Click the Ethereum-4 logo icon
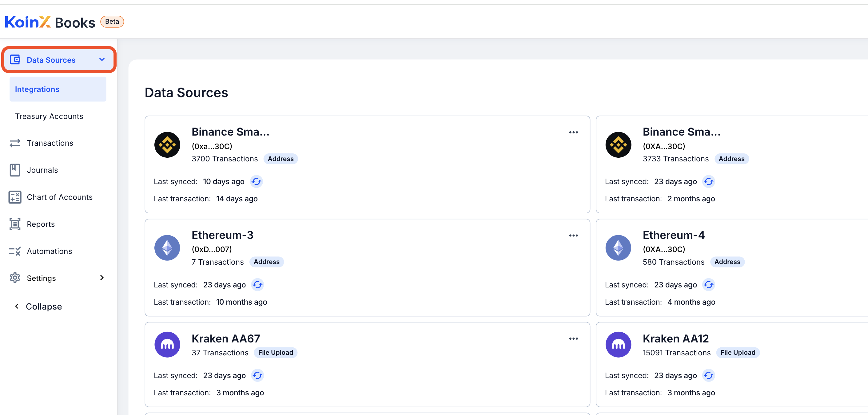Viewport: 868px width, 415px height. (x=618, y=248)
